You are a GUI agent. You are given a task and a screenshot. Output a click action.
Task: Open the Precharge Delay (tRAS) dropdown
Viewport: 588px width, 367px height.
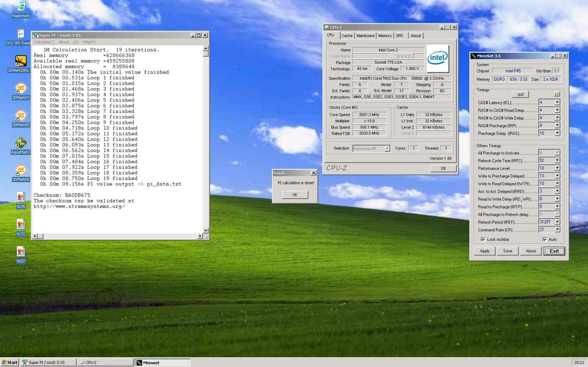point(557,133)
